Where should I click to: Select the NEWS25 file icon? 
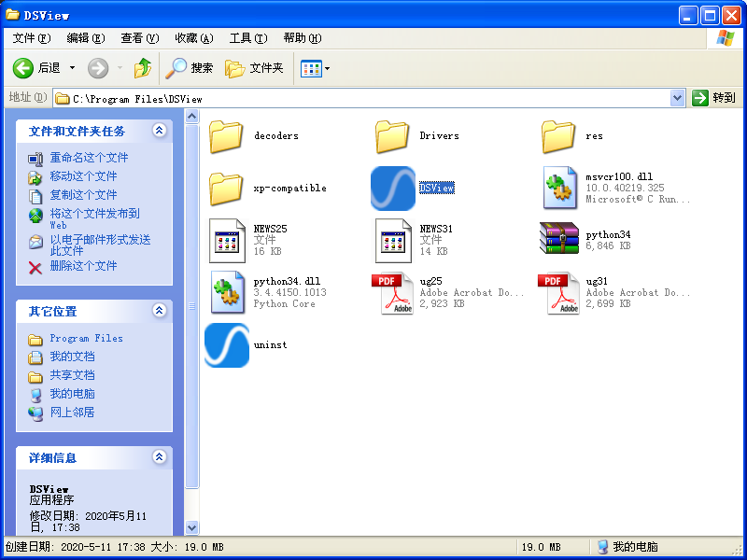227,241
